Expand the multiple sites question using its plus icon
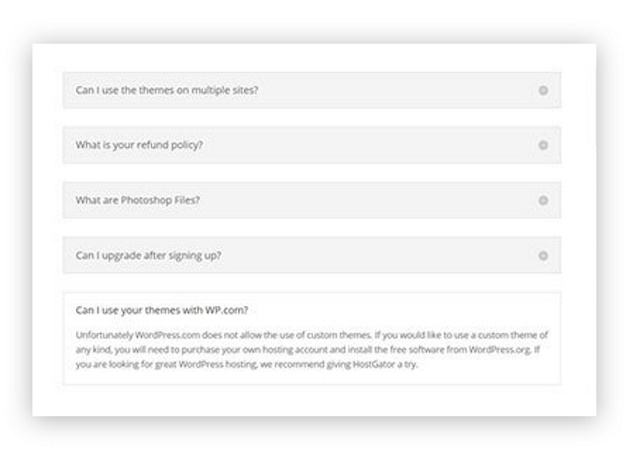The height and width of the screenshot is (450, 640). (x=543, y=90)
